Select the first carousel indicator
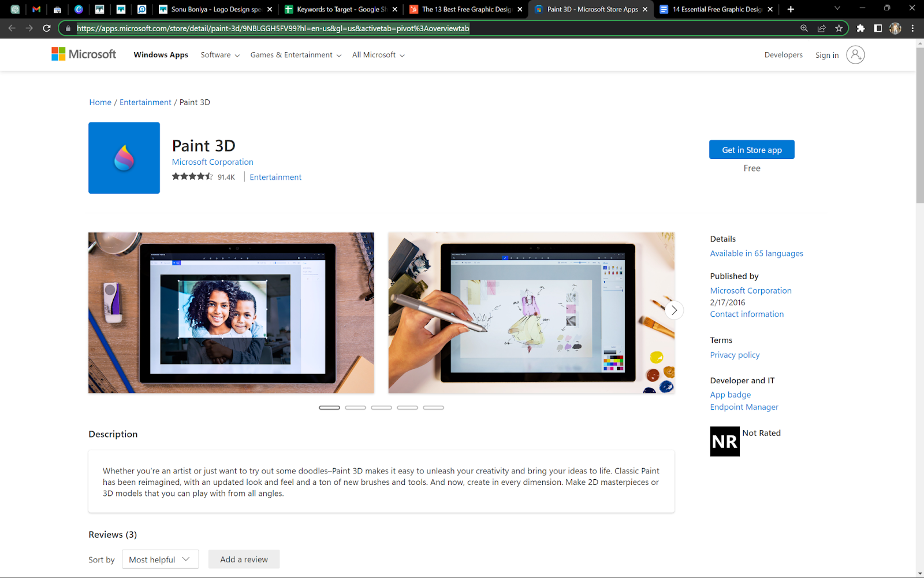The image size is (924, 578). click(x=329, y=407)
